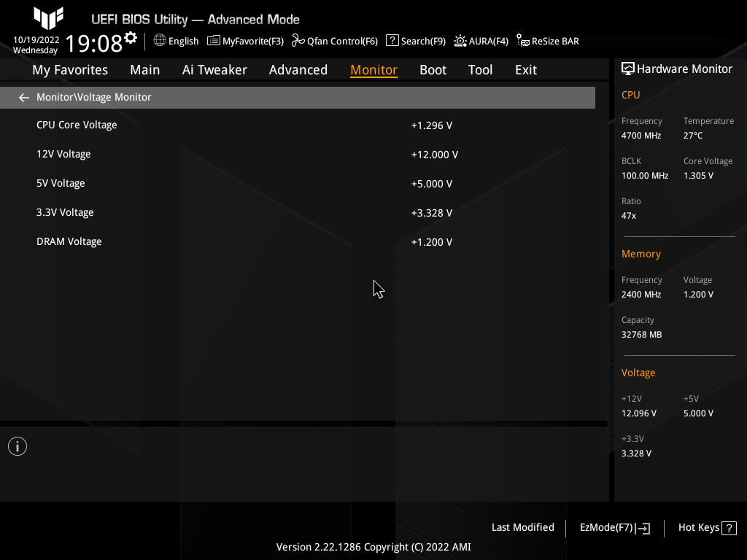Open MyFavorite settings
Viewport: 747px width, 560px height.
pyautogui.click(x=245, y=41)
